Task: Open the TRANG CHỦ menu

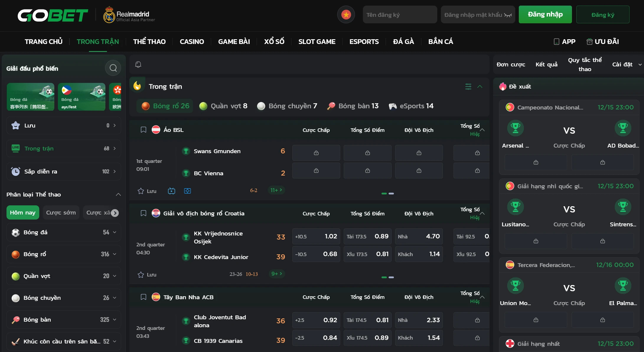Action: pyautogui.click(x=43, y=42)
